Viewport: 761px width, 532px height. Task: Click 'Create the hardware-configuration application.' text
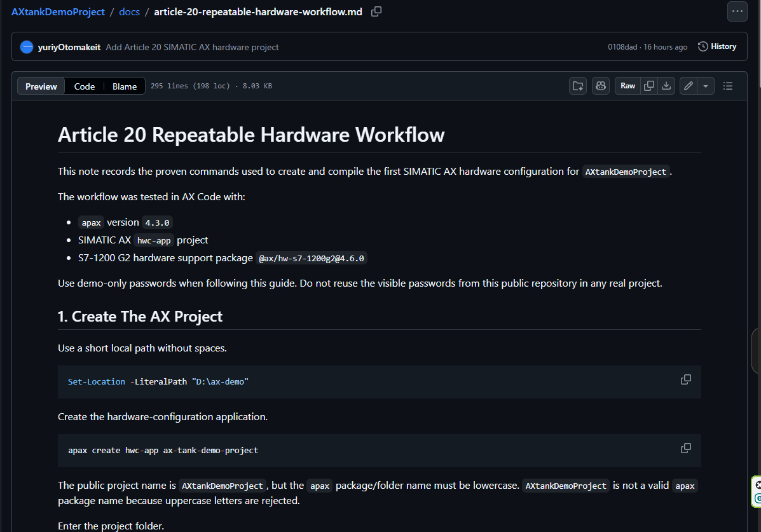[163, 416]
